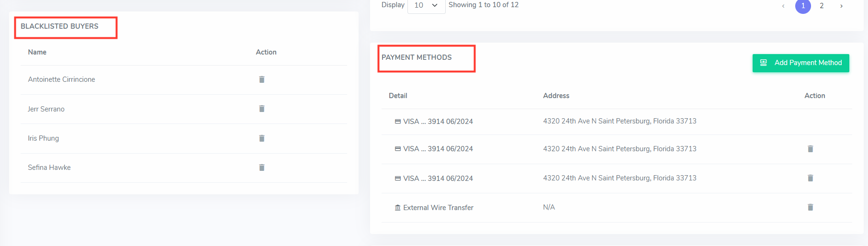
Task: Select page 1 in the pagination
Action: (x=803, y=6)
